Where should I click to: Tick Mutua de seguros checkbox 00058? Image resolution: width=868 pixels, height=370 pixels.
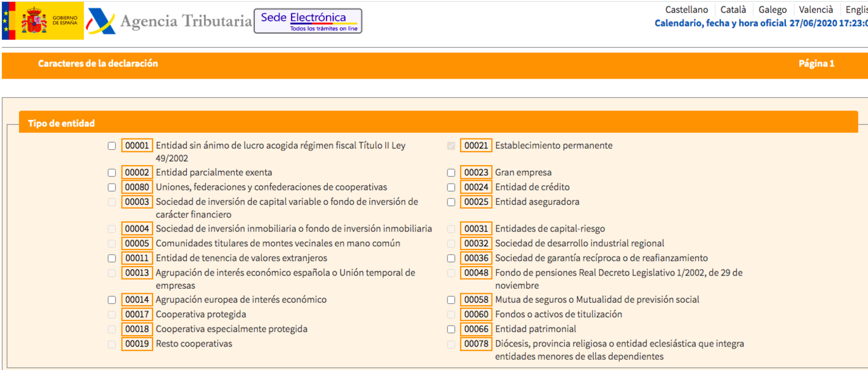click(451, 300)
